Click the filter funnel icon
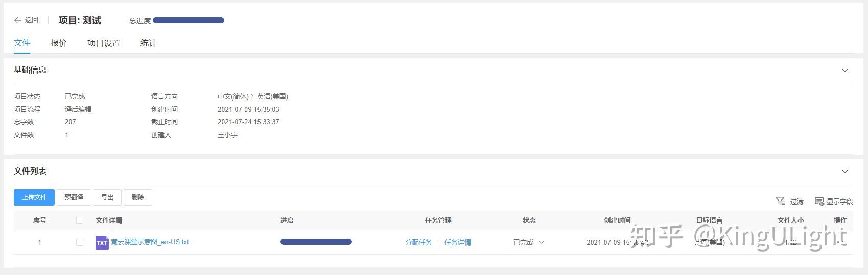The image size is (868, 275). click(x=780, y=201)
